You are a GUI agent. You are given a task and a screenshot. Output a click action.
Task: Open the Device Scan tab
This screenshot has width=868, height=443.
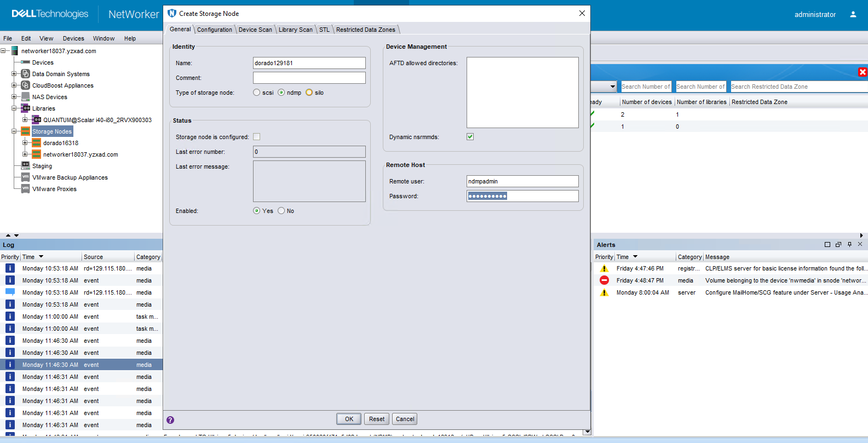pos(255,30)
